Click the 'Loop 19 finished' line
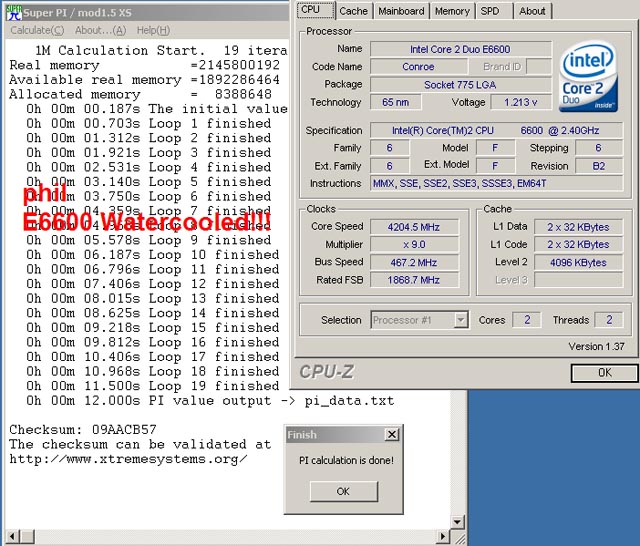 tap(153, 386)
